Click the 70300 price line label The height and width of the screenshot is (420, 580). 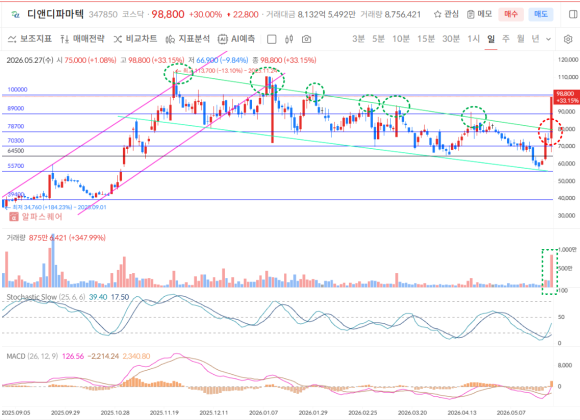coord(16,141)
